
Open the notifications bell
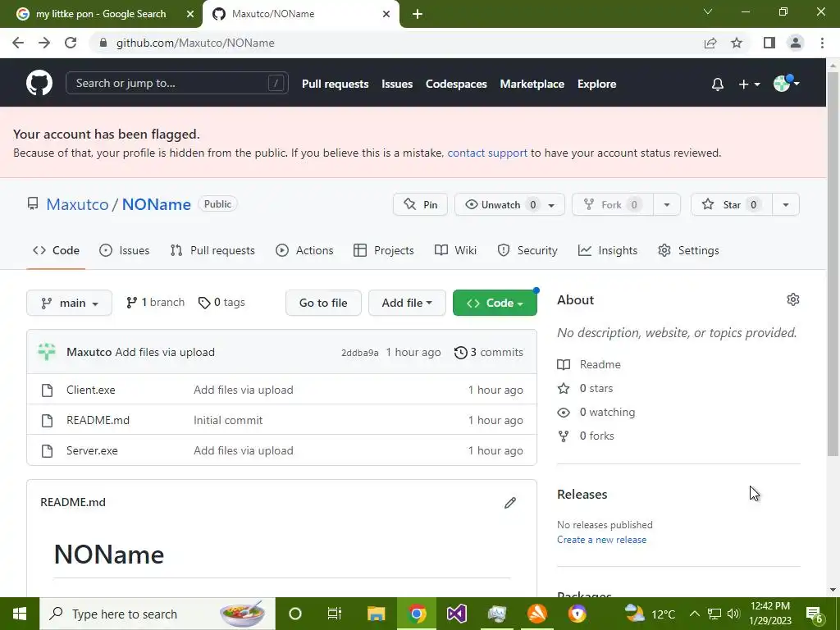(717, 84)
